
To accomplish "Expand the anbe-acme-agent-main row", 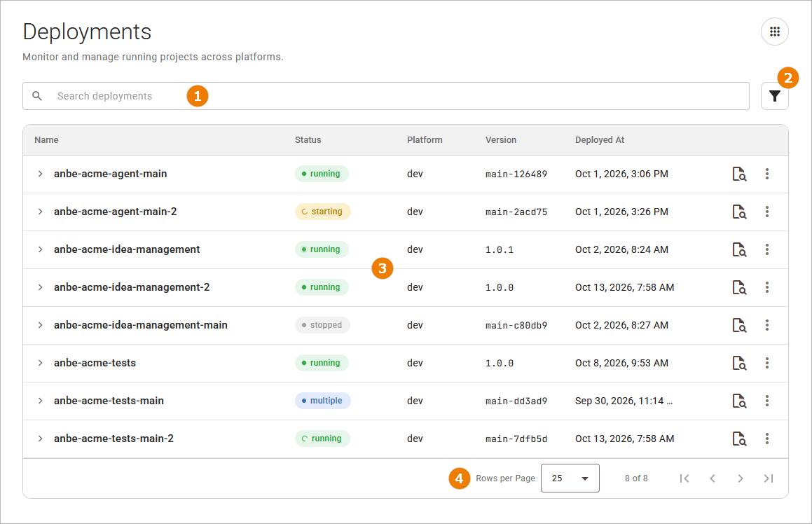I will [x=40, y=174].
